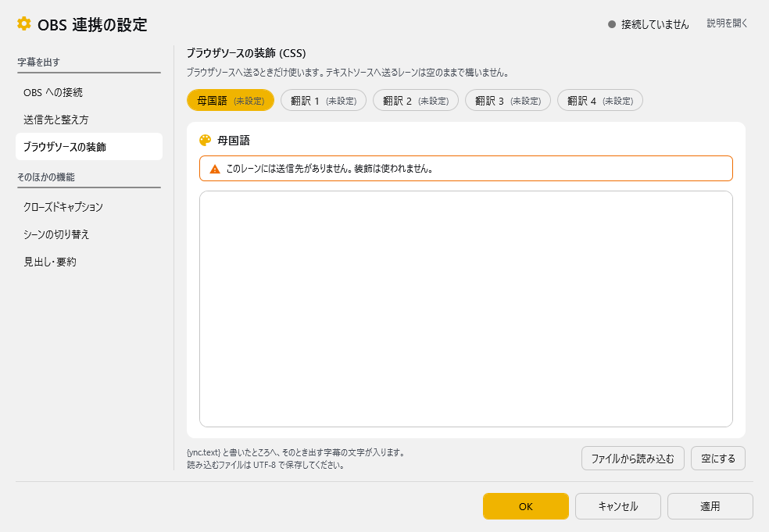Click the そのほかの機能 section header
This screenshot has width=769, height=532.
tap(46, 177)
